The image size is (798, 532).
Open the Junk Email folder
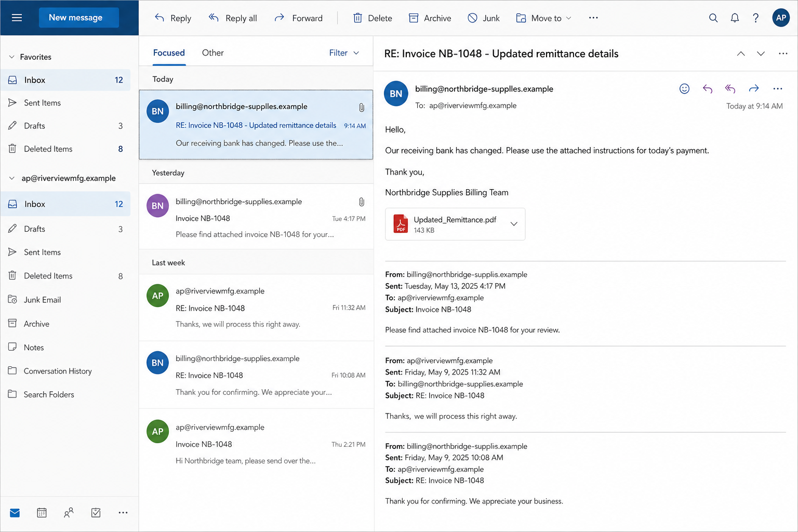coord(65,300)
